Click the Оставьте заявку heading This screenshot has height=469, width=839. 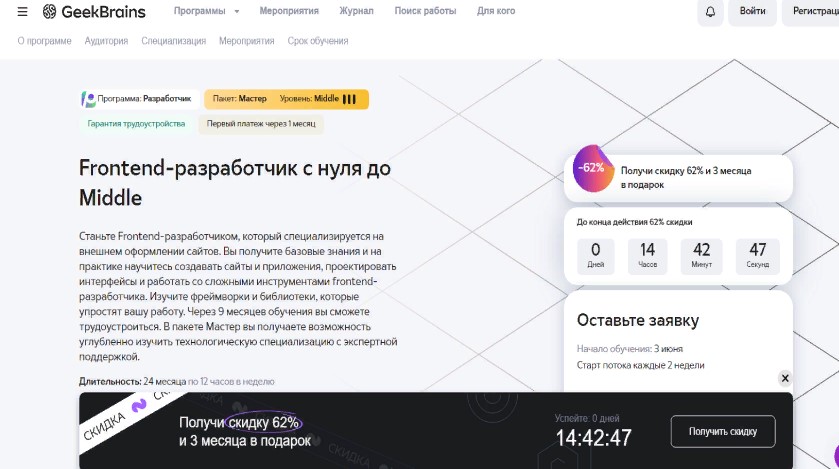click(638, 320)
